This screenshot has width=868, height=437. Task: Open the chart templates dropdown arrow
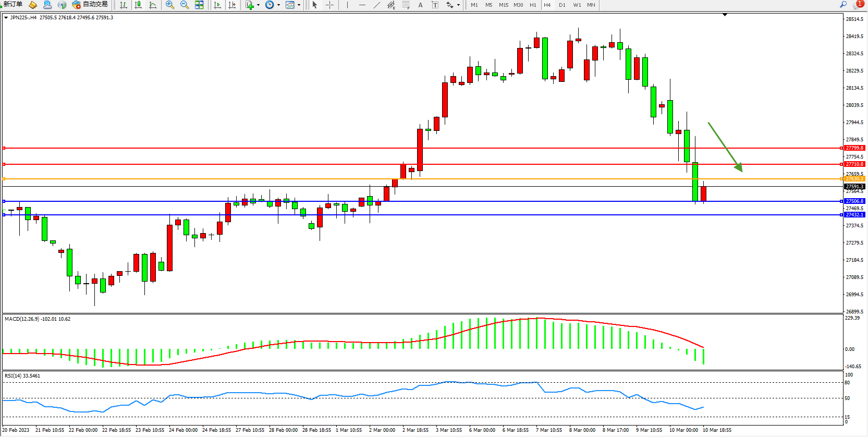point(299,5)
